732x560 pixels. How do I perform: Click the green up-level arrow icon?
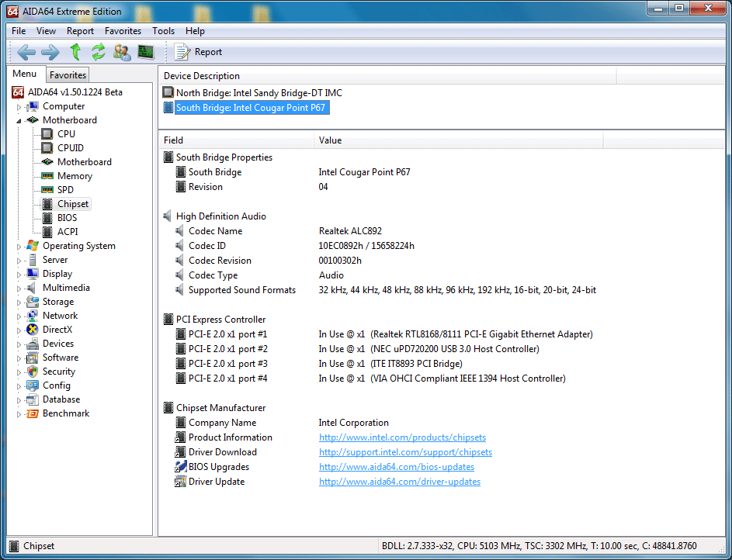click(x=75, y=52)
